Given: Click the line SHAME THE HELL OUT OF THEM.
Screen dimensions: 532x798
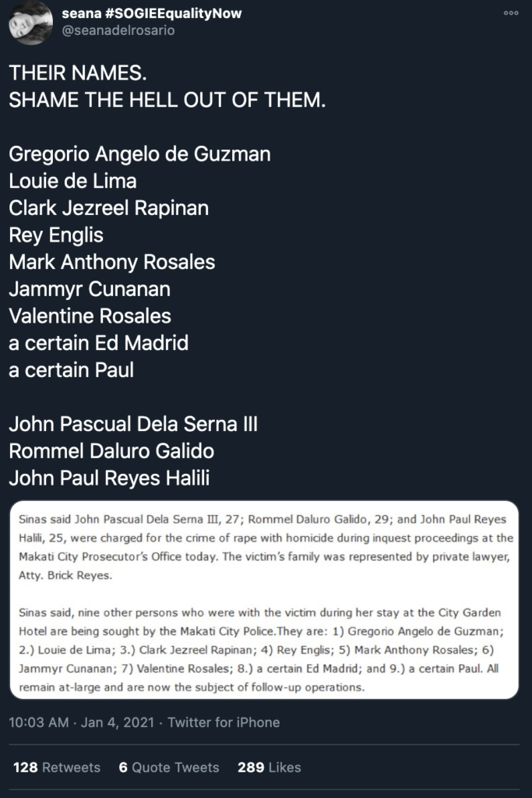Looking at the screenshot, I should pyautogui.click(x=167, y=100).
